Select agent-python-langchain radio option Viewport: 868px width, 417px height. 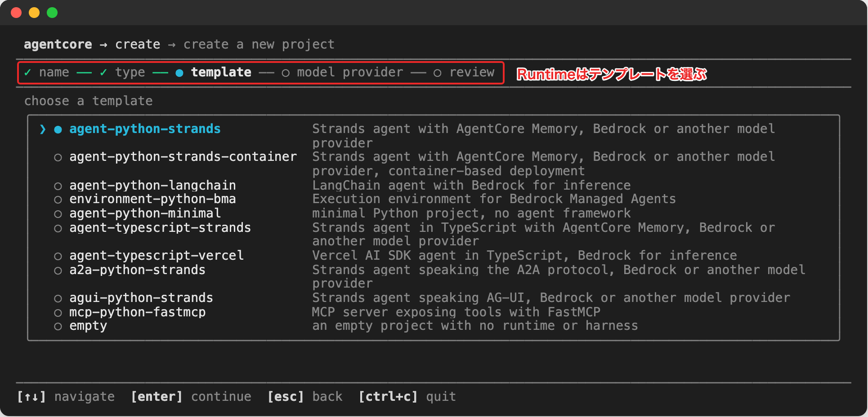(58, 186)
